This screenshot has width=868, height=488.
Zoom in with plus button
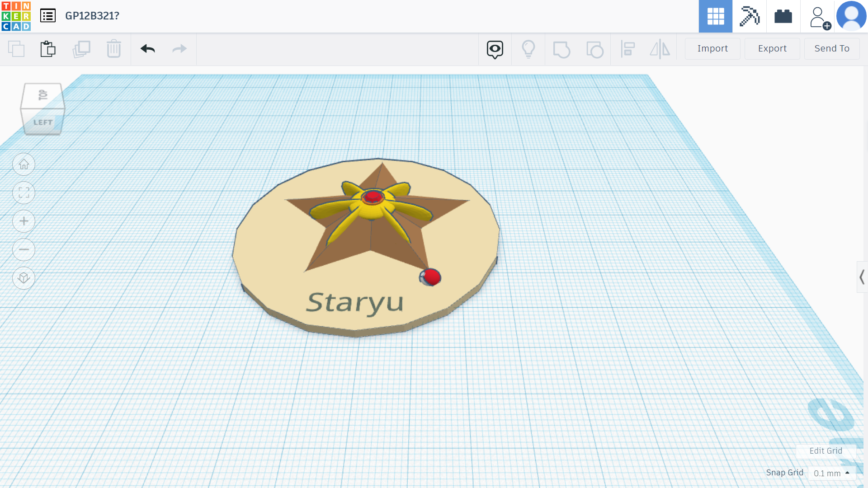click(x=24, y=221)
